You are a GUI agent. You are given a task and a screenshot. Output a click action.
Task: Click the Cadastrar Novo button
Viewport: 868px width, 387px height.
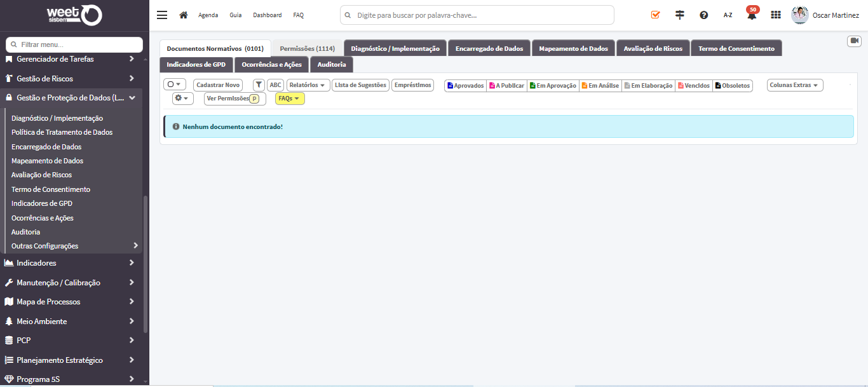(218, 85)
